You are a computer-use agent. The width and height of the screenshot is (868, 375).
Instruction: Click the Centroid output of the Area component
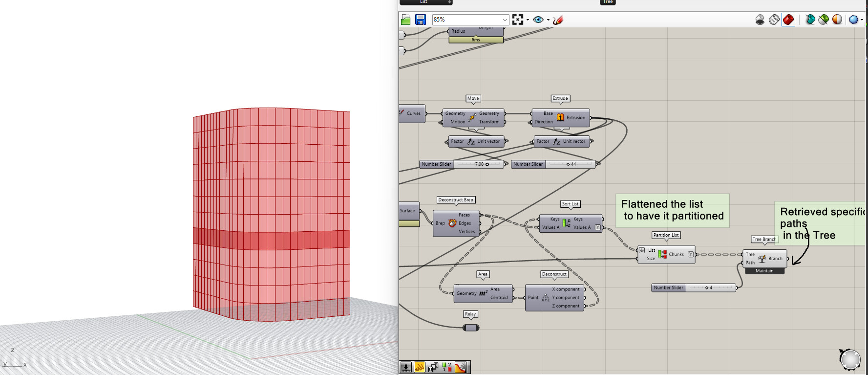(499, 298)
